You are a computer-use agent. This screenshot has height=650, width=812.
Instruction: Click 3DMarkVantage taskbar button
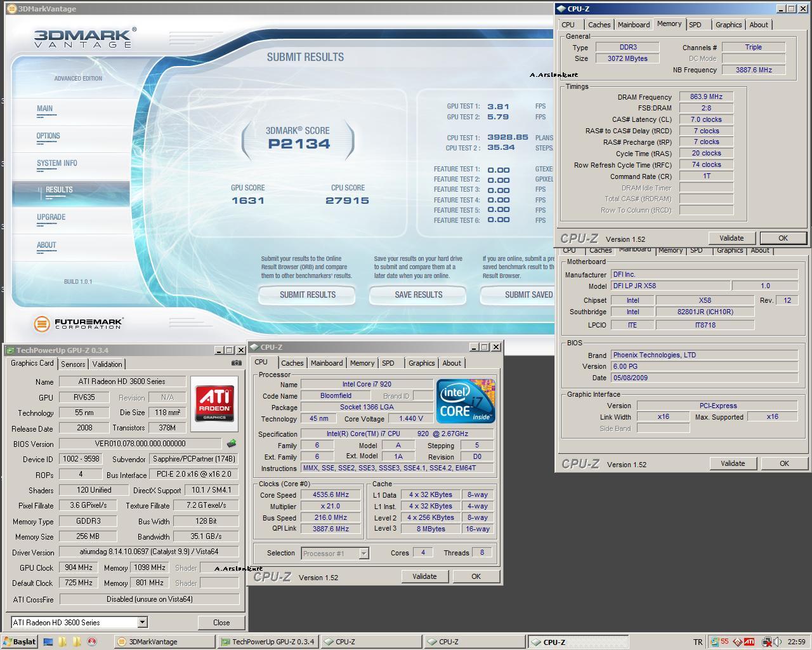tap(164, 642)
